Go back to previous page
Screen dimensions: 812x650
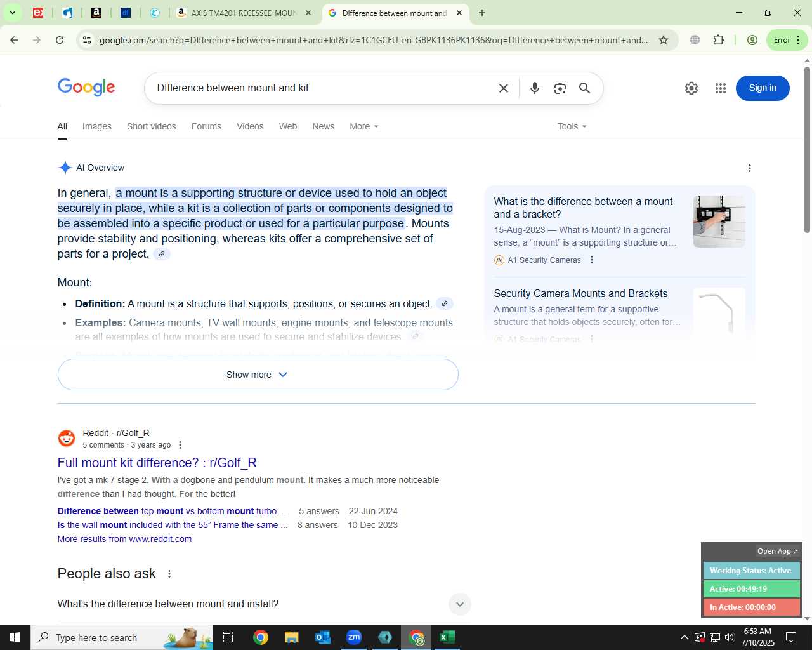[14, 40]
